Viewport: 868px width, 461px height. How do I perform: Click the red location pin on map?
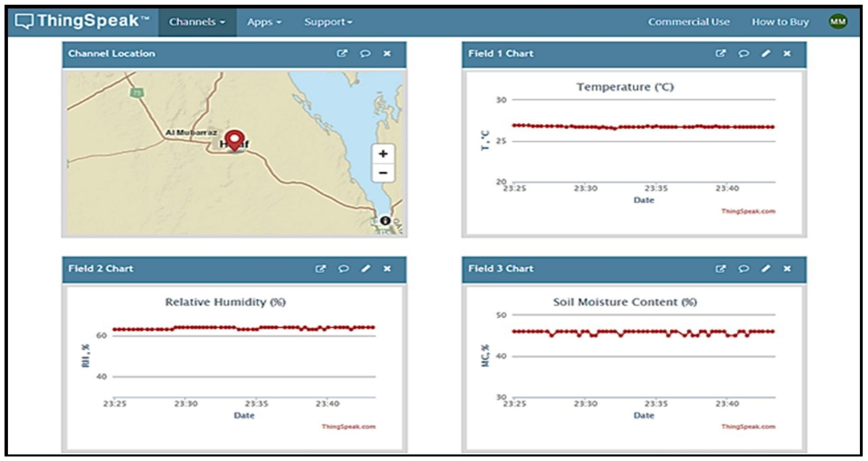(235, 140)
